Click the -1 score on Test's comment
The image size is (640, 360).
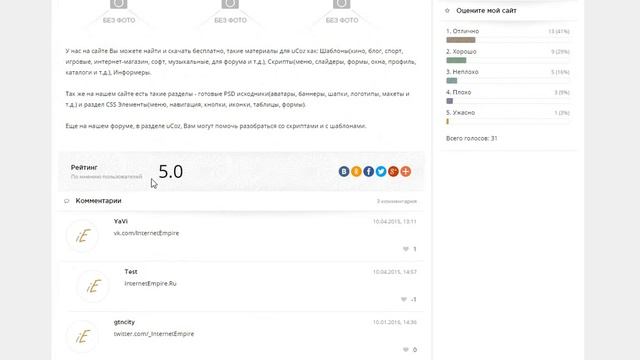[x=413, y=299]
